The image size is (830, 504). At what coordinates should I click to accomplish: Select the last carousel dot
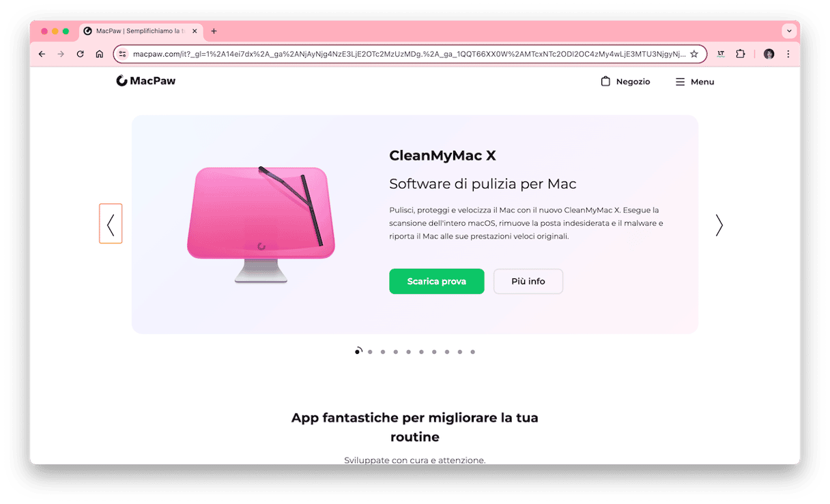pos(472,352)
